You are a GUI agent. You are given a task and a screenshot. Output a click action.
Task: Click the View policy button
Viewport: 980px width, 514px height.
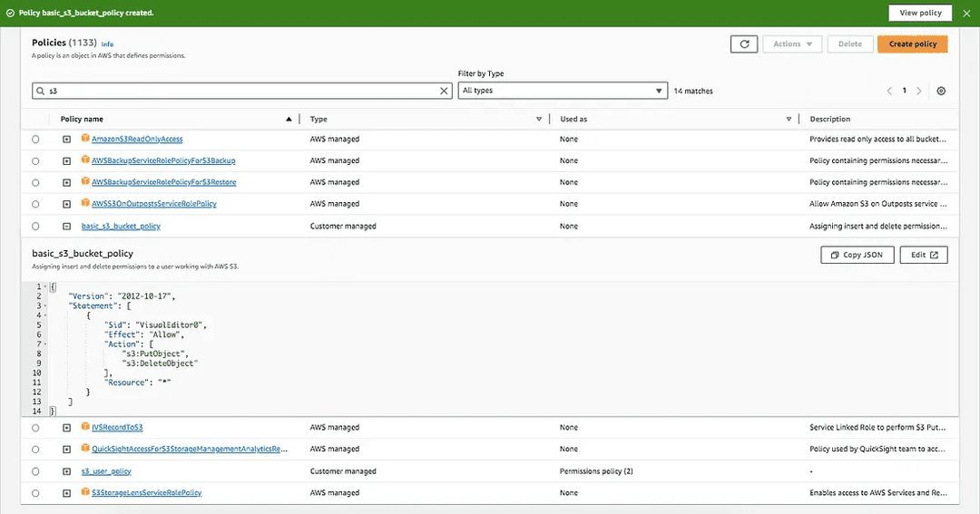920,13
